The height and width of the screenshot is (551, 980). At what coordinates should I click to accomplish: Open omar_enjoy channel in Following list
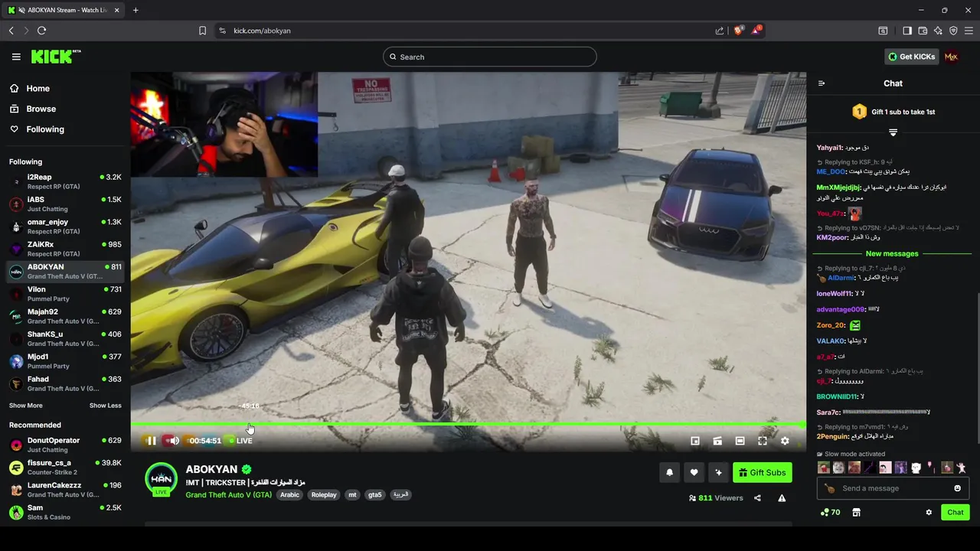click(65, 227)
